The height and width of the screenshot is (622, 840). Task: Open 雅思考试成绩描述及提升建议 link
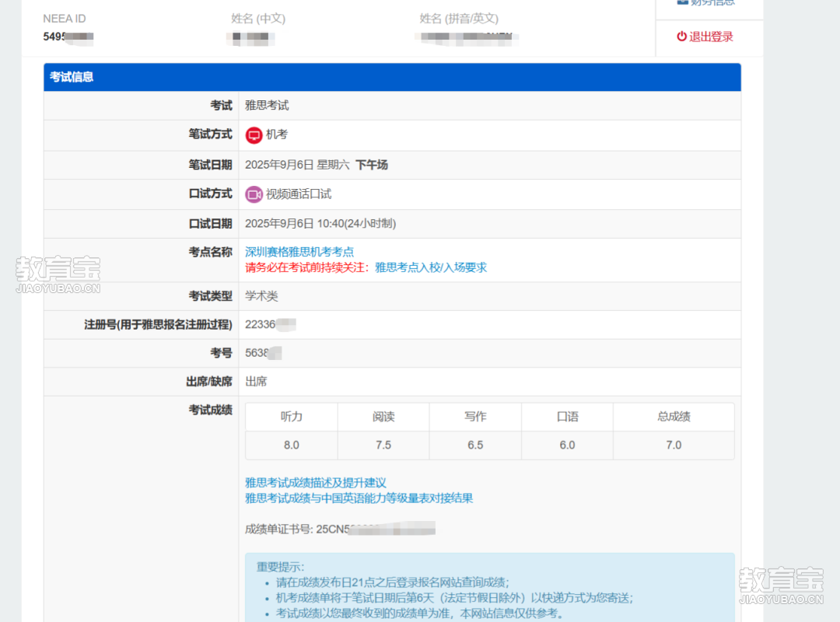(316, 483)
